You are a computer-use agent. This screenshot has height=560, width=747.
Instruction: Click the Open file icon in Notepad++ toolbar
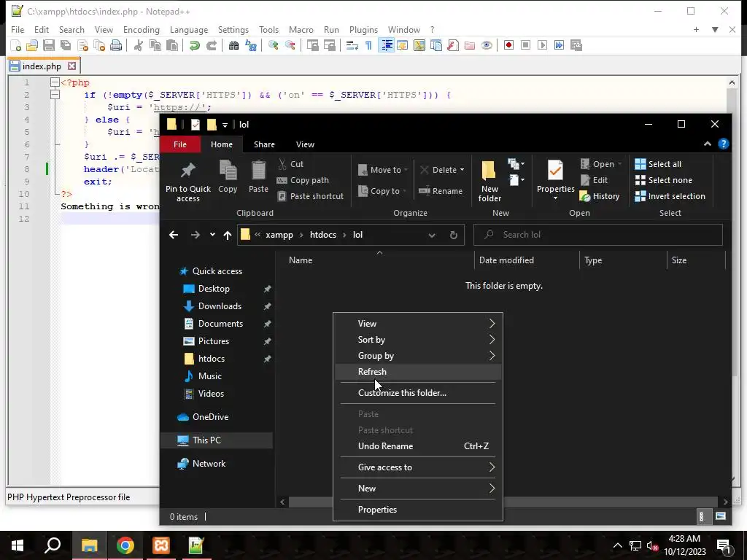(x=32, y=46)
